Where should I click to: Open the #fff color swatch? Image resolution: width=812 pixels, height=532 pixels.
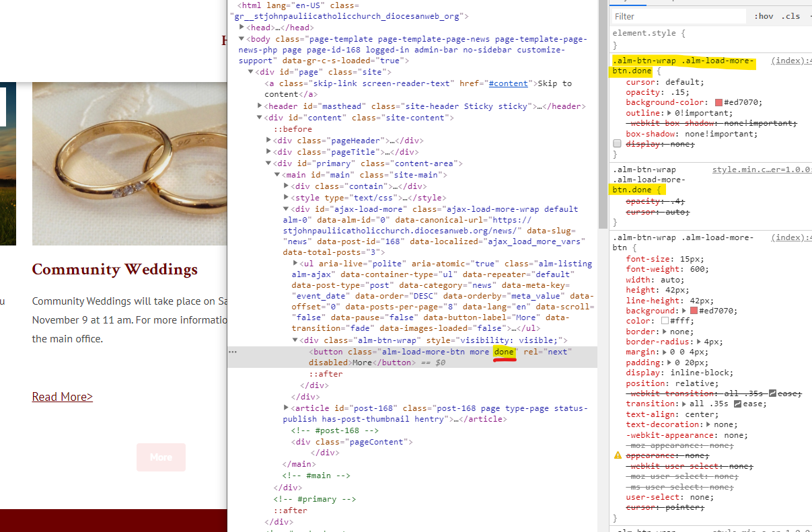[x=665, y=321]
